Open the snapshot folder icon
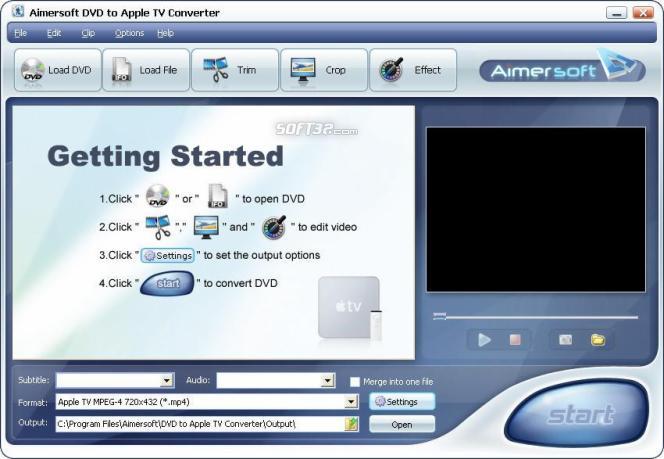The height and width of the screenshot is (459, 664). [598, 340]
